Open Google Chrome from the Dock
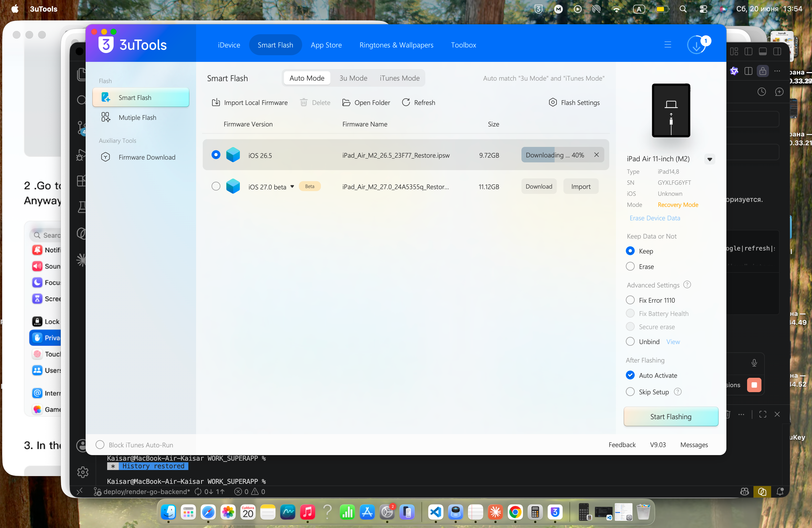Viewport: 812px width, 528px height. click(x=515, y=512)
